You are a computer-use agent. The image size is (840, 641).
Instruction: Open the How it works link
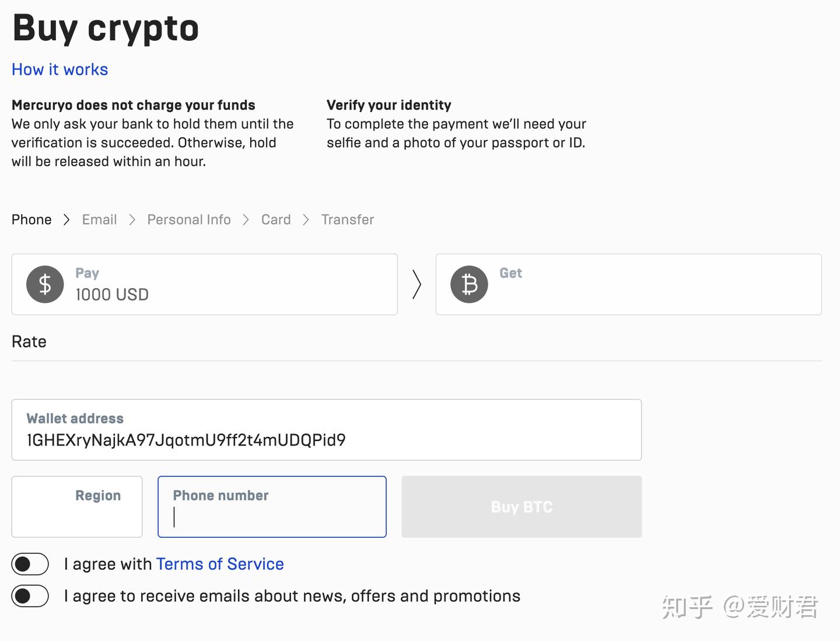[60, 69]
